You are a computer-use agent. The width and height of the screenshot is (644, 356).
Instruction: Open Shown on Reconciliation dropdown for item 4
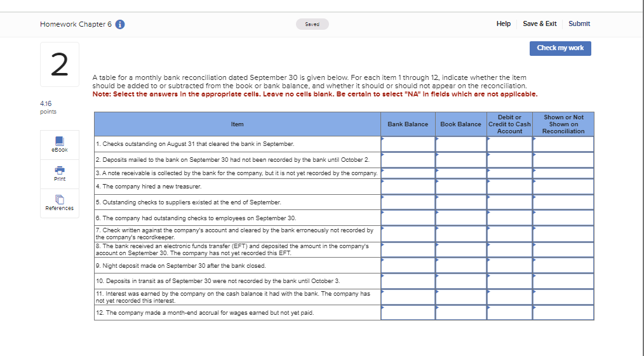click(563, 186)
